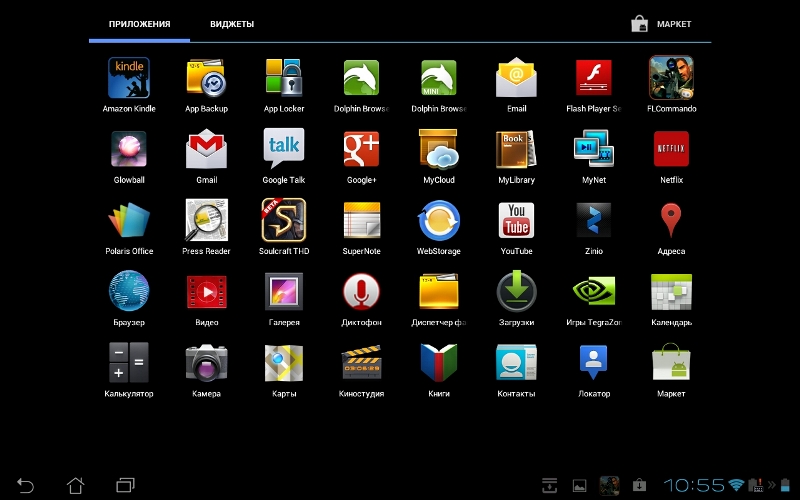Launch Zinio
The image size is (800, 500).
click(594, 220)
